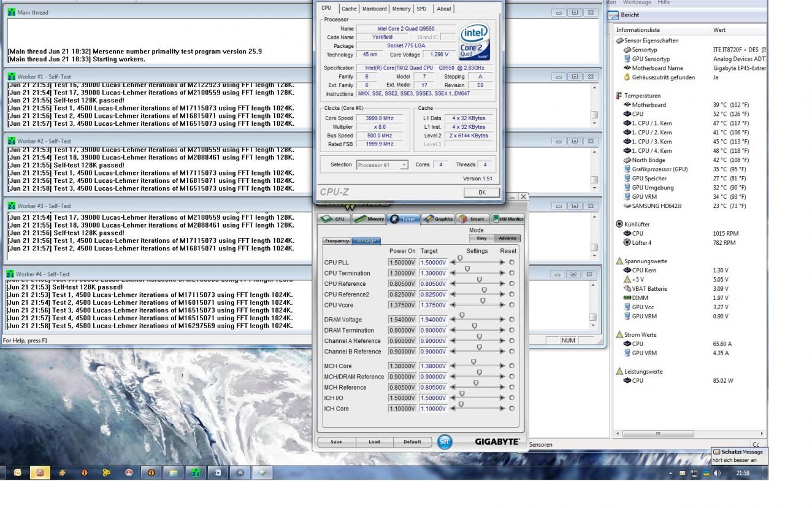
Task: Open the Werkzeuge menu
Action: click(x=637, y=2)
